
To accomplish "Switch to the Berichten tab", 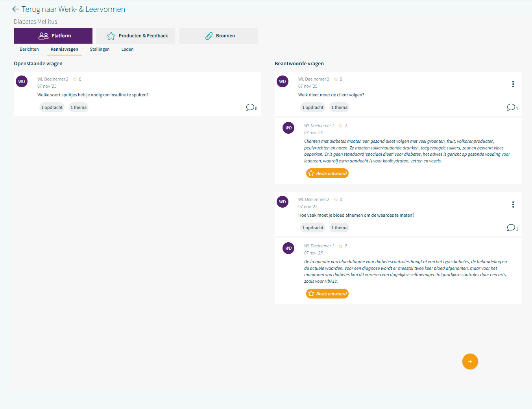I will 29,50.
